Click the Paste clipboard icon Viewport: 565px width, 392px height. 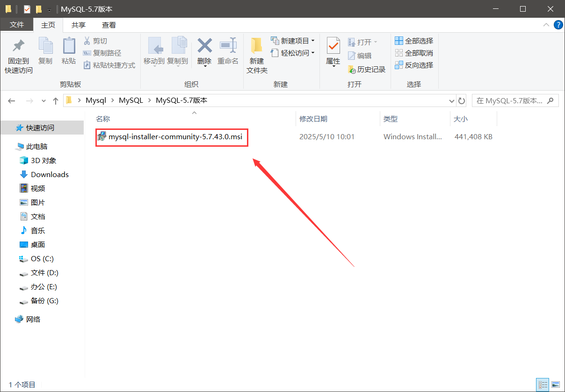[x=69, y=46]
